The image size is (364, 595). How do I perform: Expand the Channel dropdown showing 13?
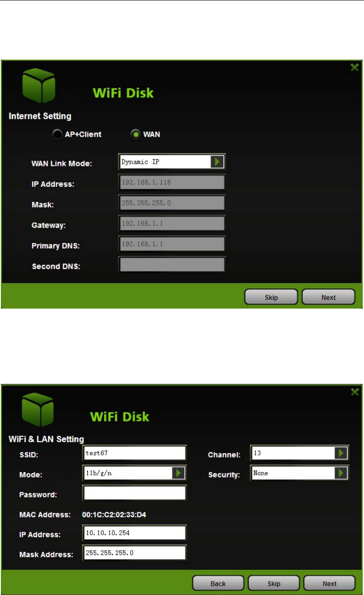[341, 453]
